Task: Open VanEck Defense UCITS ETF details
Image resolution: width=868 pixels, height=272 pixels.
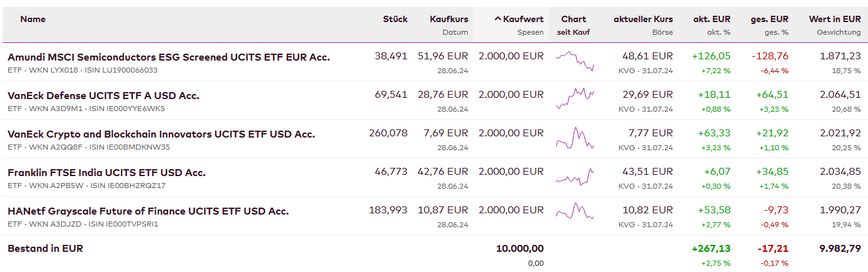Action: pyautogui.click(x=103, y=96)
